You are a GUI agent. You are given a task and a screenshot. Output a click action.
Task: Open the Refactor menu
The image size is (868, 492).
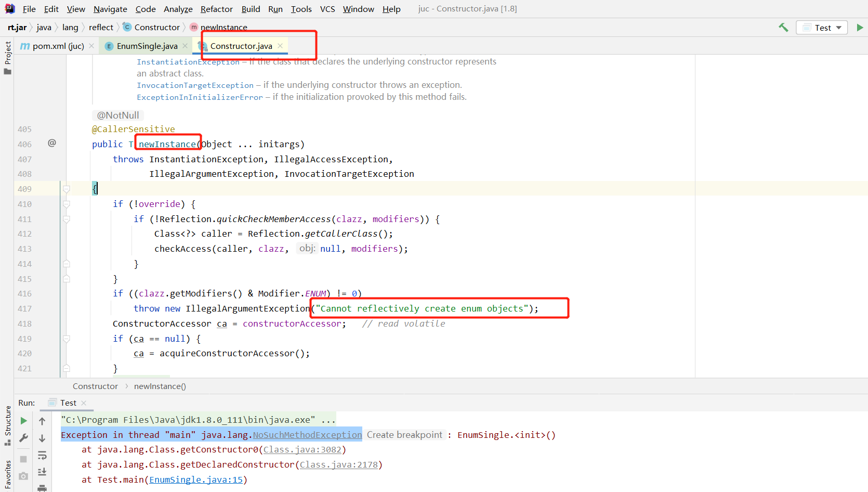[217, 9]
